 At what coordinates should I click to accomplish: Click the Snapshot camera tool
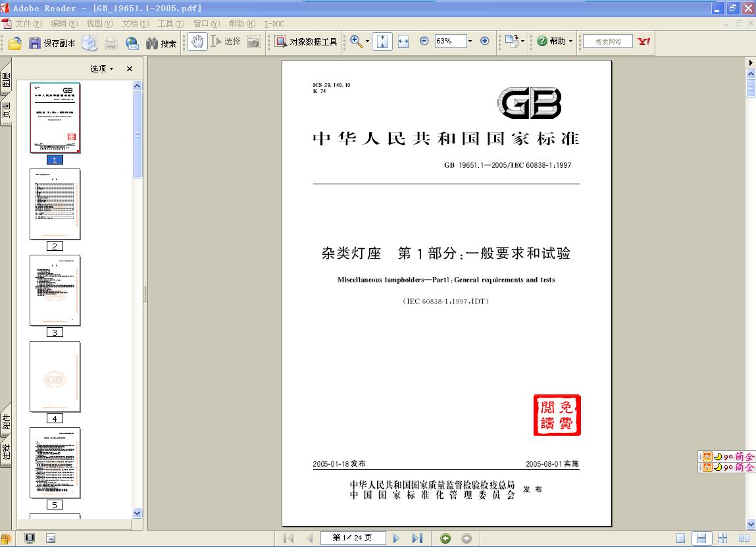click(254, 42)
